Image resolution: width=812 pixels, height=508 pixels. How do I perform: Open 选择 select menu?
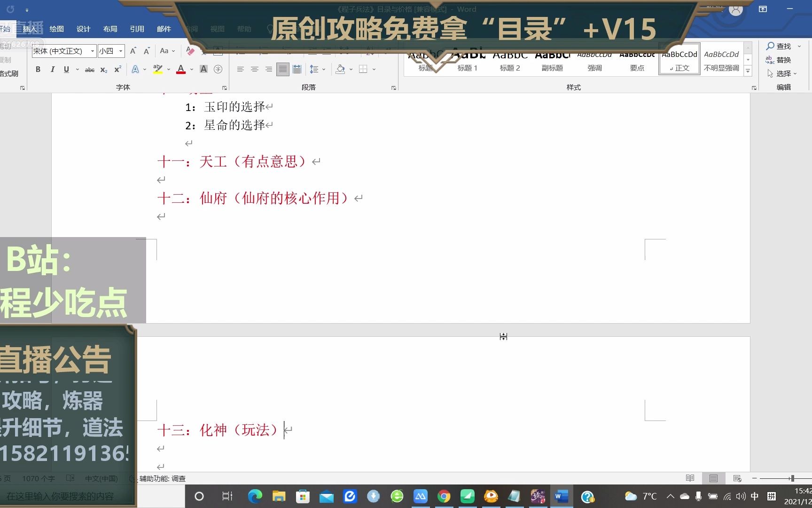782,73
